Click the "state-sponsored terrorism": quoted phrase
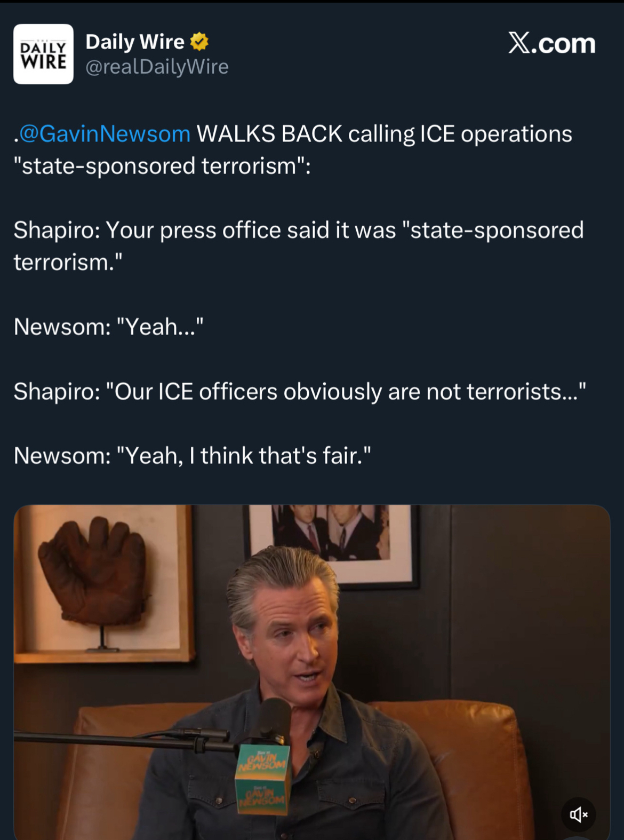The height and width of the screenshot is (840, 624). coord(162,165)
